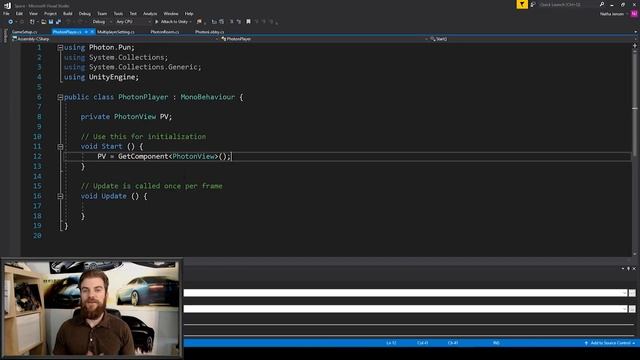Click the button beside the first bottom dropdown
This screenshot has width=640, height=360.
click(632, 293)
